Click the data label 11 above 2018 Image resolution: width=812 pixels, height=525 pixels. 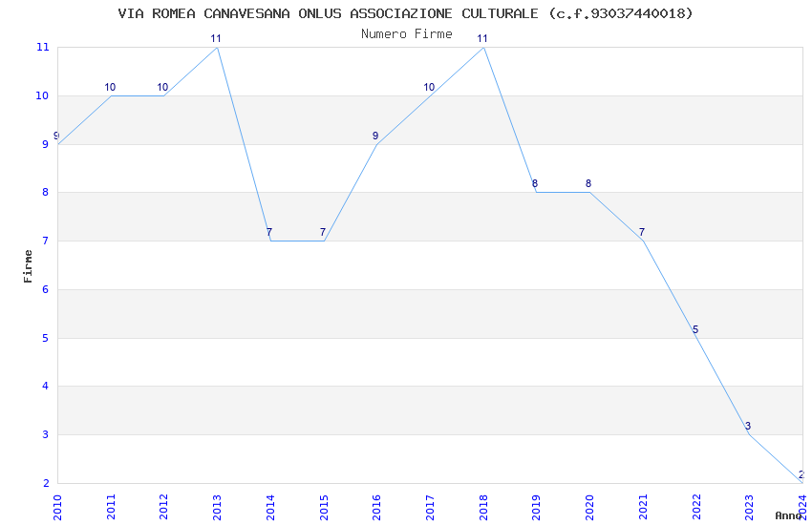click(x=482, y=38)
